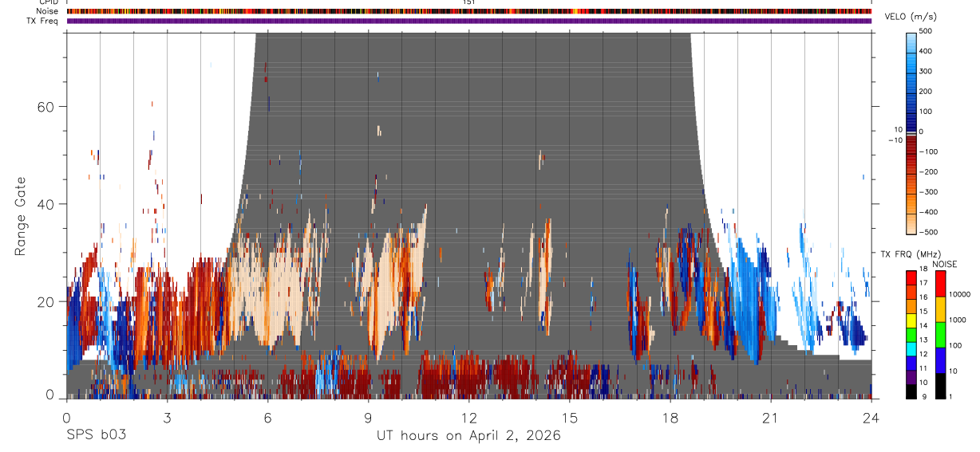Click the Range Gate y-axis label
This screenshot has width=980, height=452.
(x=20, y=216)
